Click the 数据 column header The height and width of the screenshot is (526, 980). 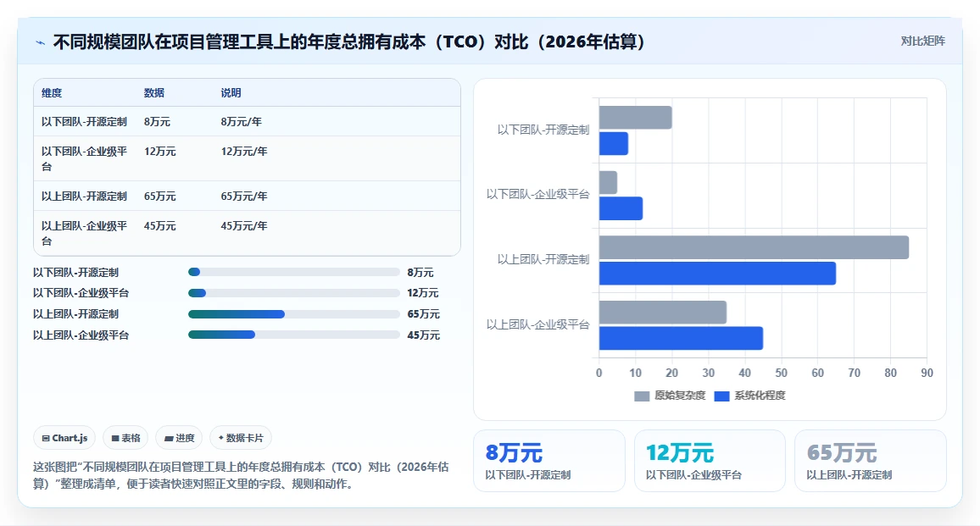pyautogui.click(x=153, y=93)
